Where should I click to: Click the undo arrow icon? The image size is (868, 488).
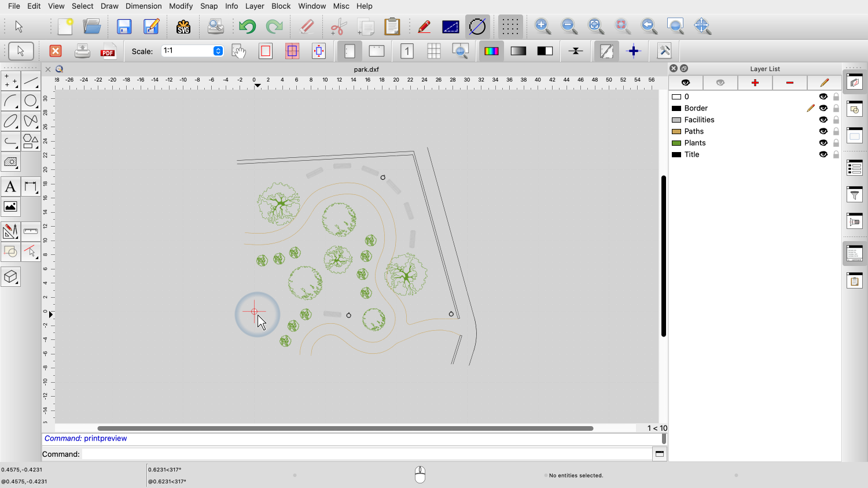click(247, 27)
